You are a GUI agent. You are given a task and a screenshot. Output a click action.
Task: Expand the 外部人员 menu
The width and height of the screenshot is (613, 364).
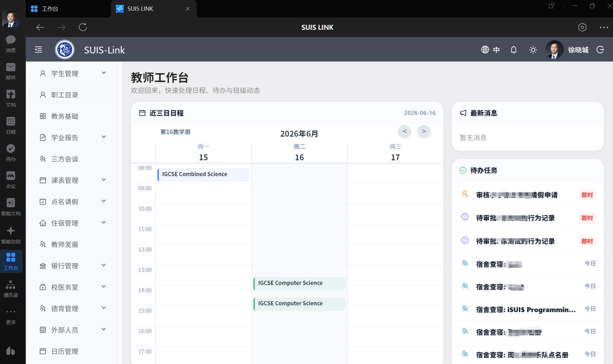click(73, 330)
